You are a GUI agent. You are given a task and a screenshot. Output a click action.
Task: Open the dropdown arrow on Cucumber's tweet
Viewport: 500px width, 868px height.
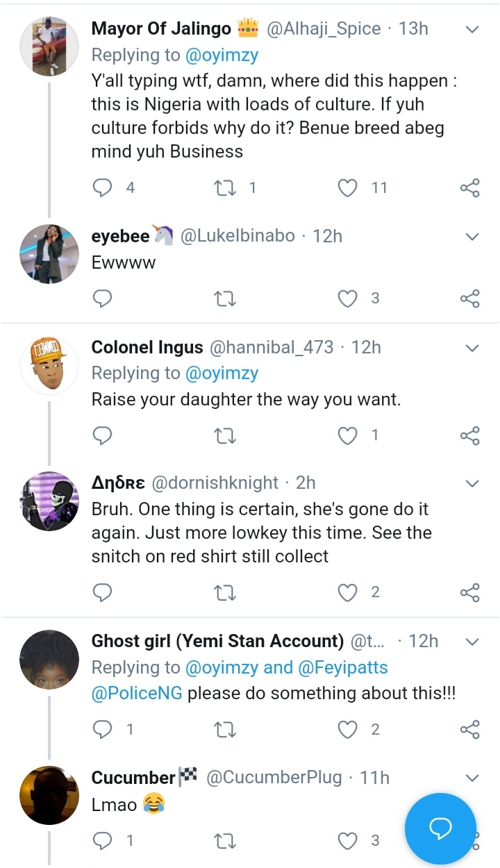(472, 778)
